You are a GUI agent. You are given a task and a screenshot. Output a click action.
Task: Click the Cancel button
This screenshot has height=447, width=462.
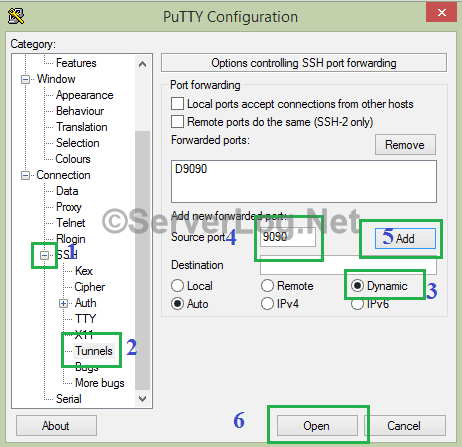(404, 426)
